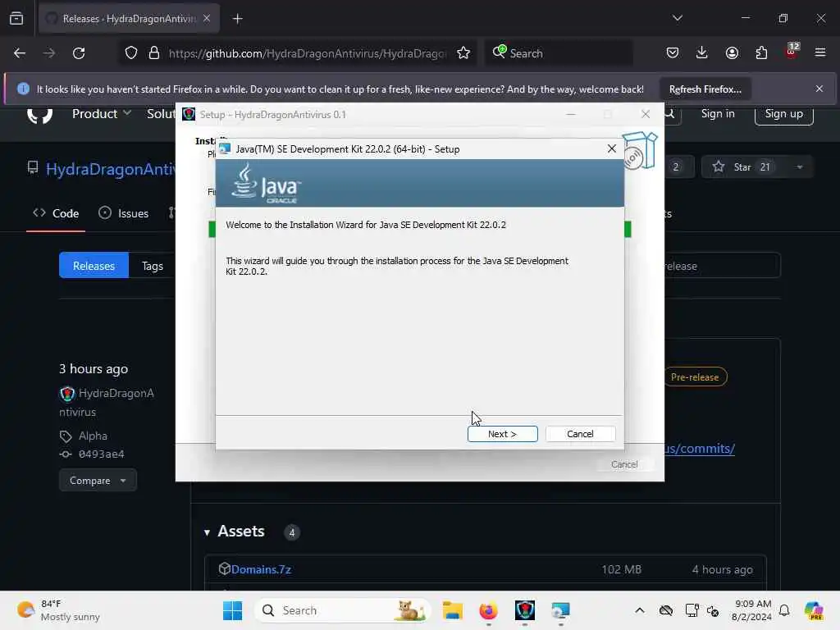Open File Explorer from taskbar
This screenshot has width=840, height=630.
(x=452, y=610)
